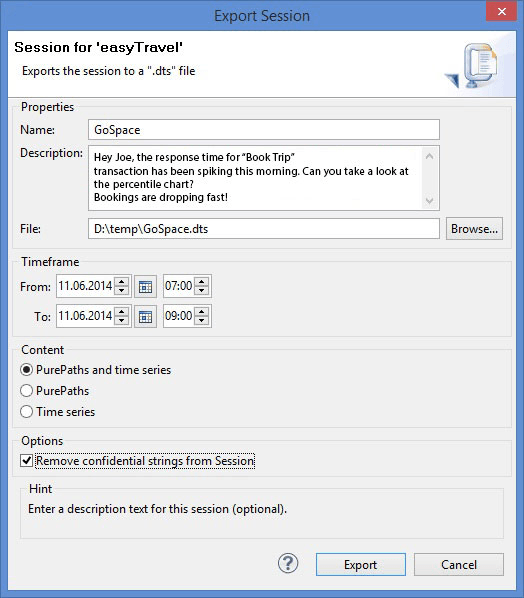The width and height of the screenshot is (524, 598).
Task: Click the File path input field
Action: [x=264, y=229]
